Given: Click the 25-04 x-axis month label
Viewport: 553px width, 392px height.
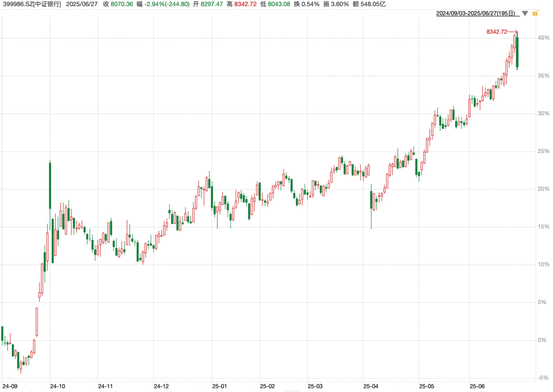Looking at the screenshot, I should [371, 386].
